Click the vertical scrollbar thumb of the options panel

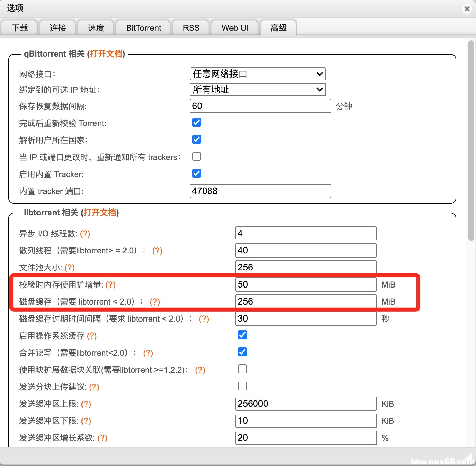[x=471, y=140]
